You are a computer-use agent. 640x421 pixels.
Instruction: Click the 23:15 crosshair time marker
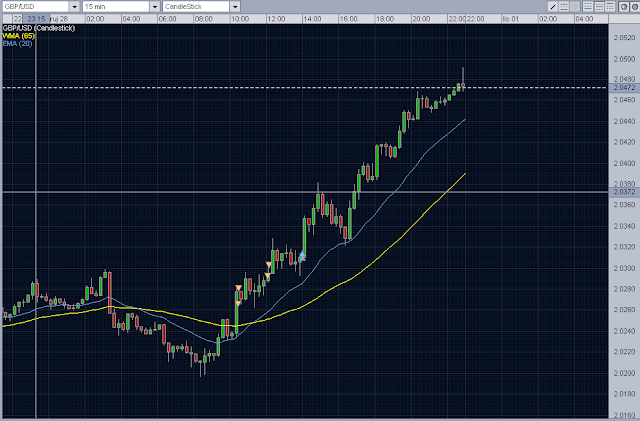[x=36, y=19]
